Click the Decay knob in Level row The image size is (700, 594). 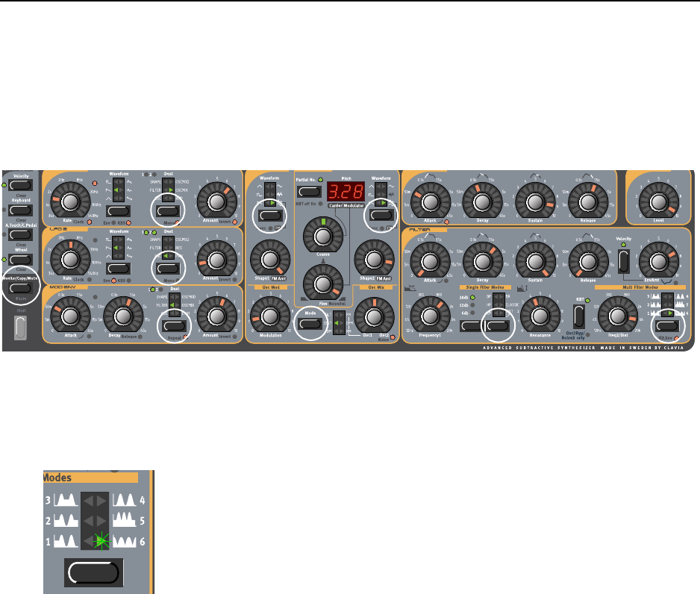click(482, 201)
